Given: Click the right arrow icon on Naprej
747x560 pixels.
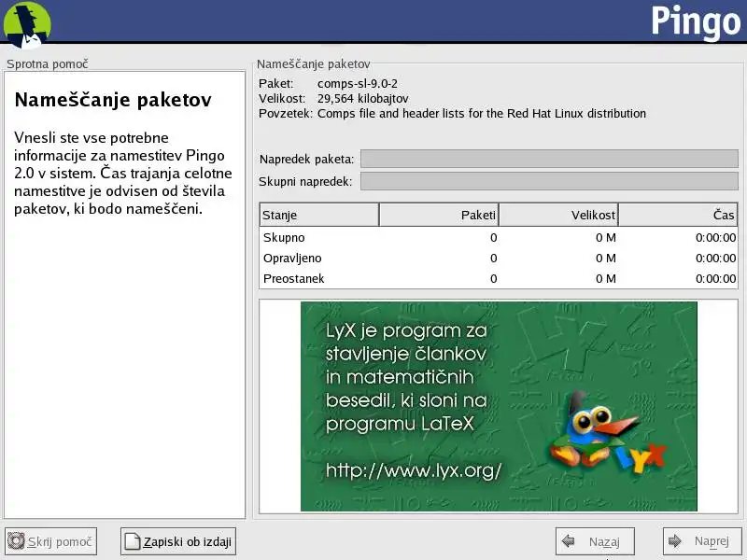Looking at the screenshot, I should (x=674, y=541).
